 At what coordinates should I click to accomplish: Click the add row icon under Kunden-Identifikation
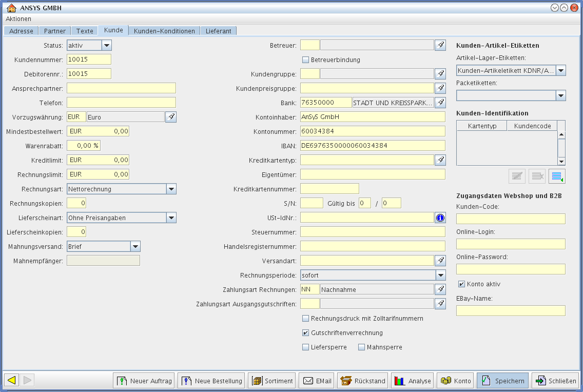556,177
